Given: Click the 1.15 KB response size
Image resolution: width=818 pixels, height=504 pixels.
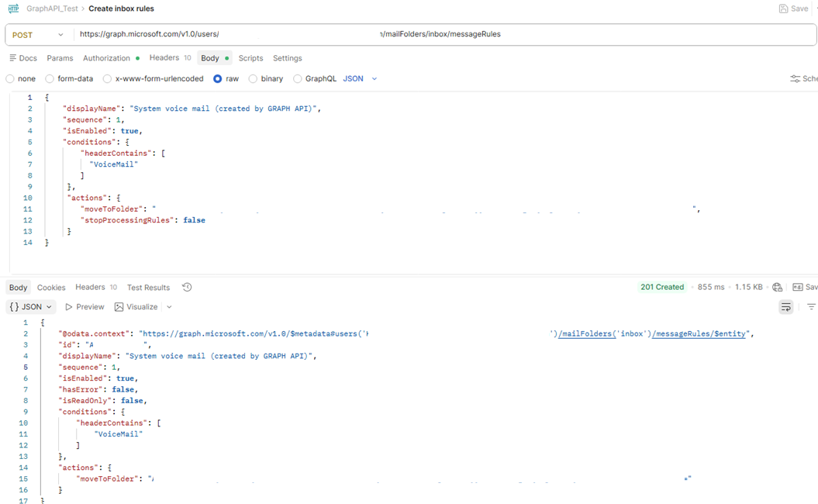Looking at the screenshot, I should pyautogui.click(x=749, y=287).
